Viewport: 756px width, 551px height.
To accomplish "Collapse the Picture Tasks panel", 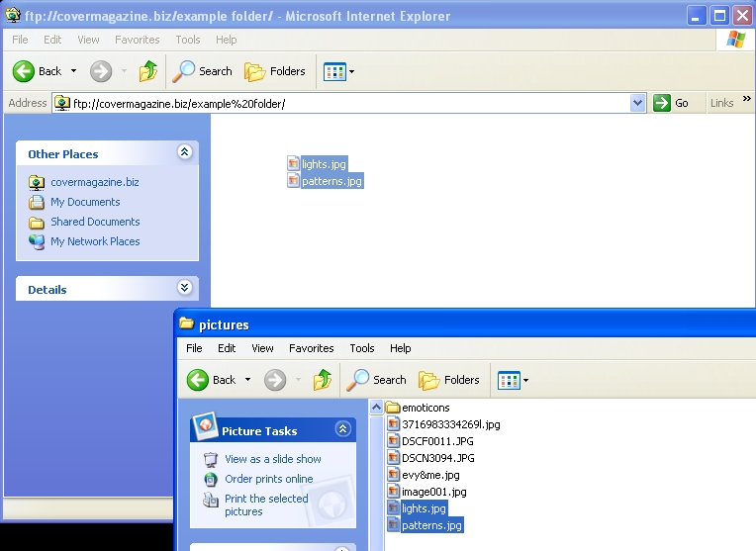I will 342,428.
